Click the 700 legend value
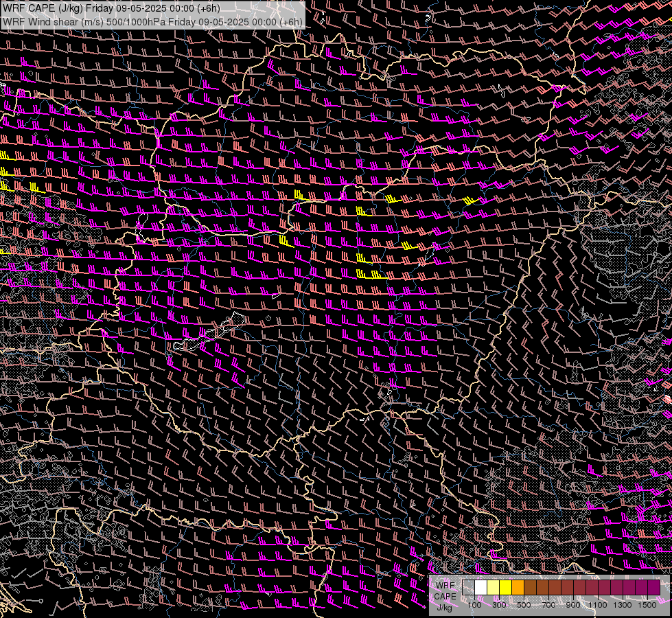Image resolution: width=672 pixels, height=618 pixels. click(x=549, y=605)
